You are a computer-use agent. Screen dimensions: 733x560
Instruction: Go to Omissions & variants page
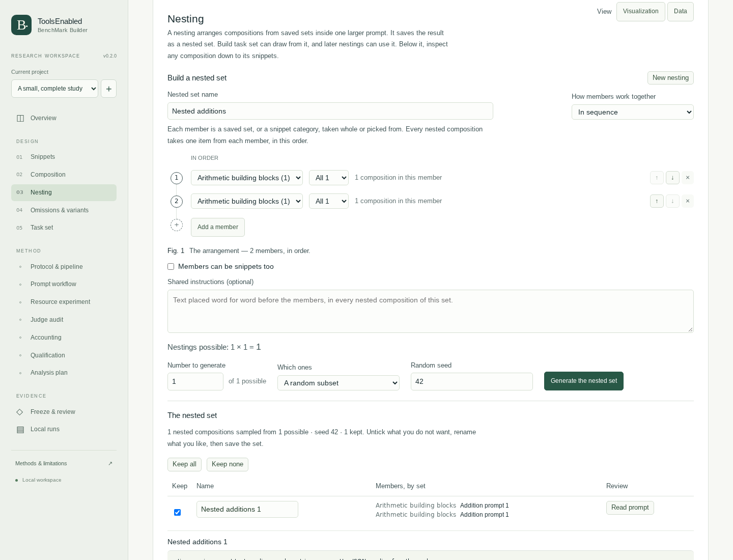point(64,210)
